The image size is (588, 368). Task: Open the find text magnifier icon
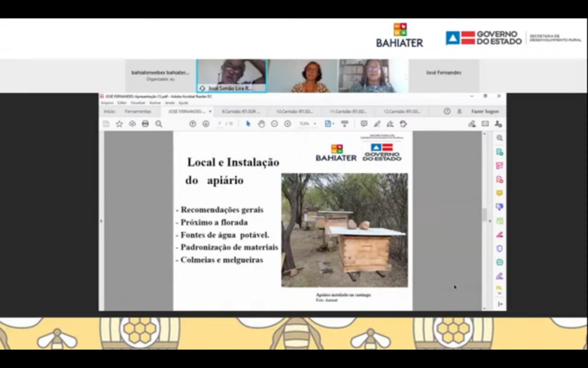coord(158,124)
